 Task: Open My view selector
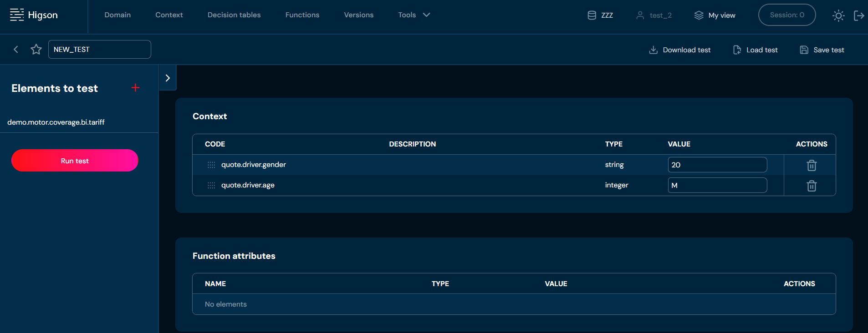click(x=715, y=15)
